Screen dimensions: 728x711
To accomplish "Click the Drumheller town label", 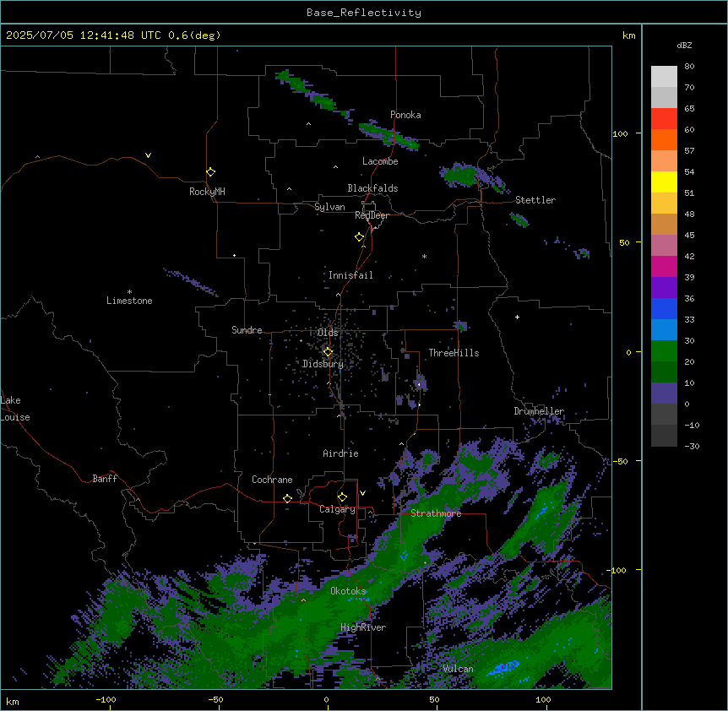I will 539,411.
